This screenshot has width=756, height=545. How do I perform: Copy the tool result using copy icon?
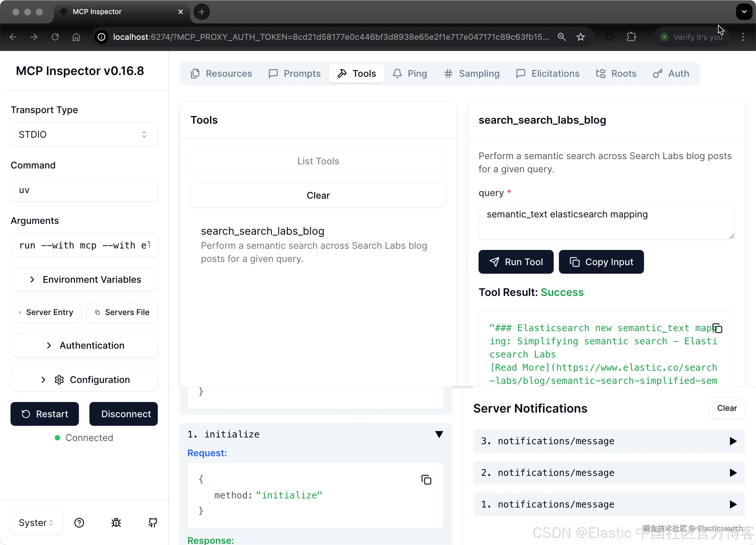717,328
